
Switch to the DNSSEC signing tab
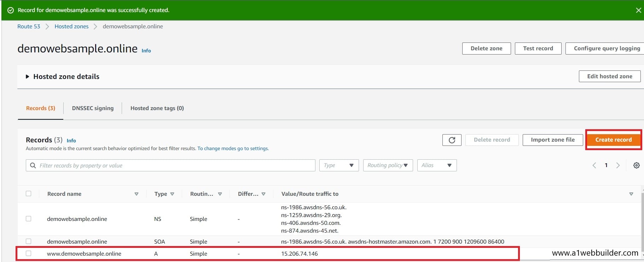[x=93, y=108]
